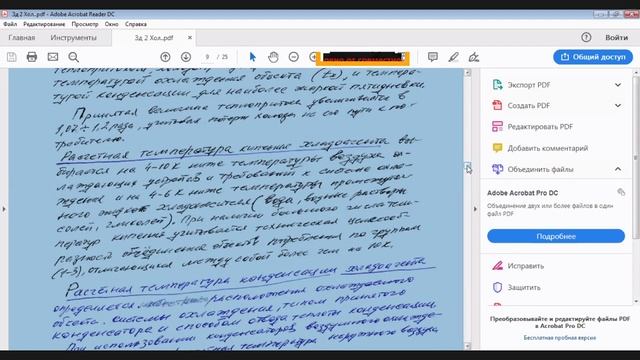Screen dimensions: 640x360
Task: Expand the Создать PDF chevron
Action: click(618, 105)
